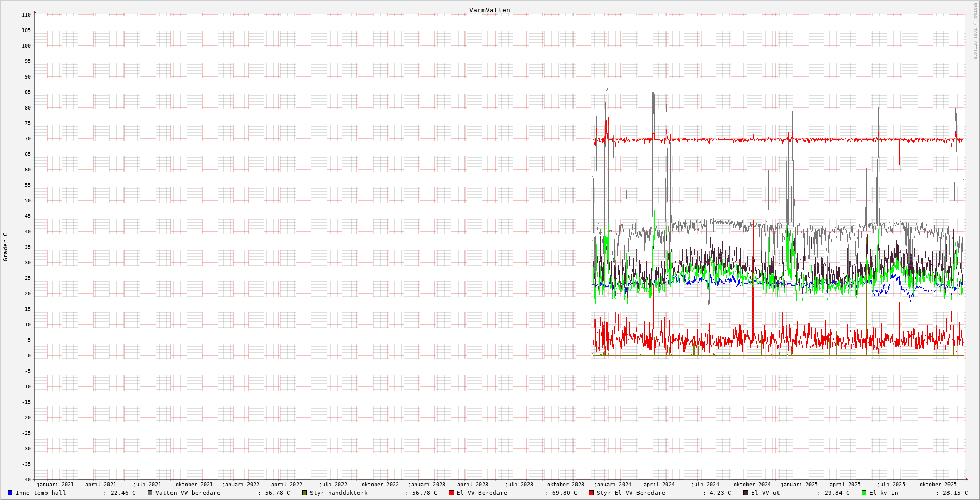
Task: Click the olive Styr handduktork legend swatch
Action: [305, 493]
